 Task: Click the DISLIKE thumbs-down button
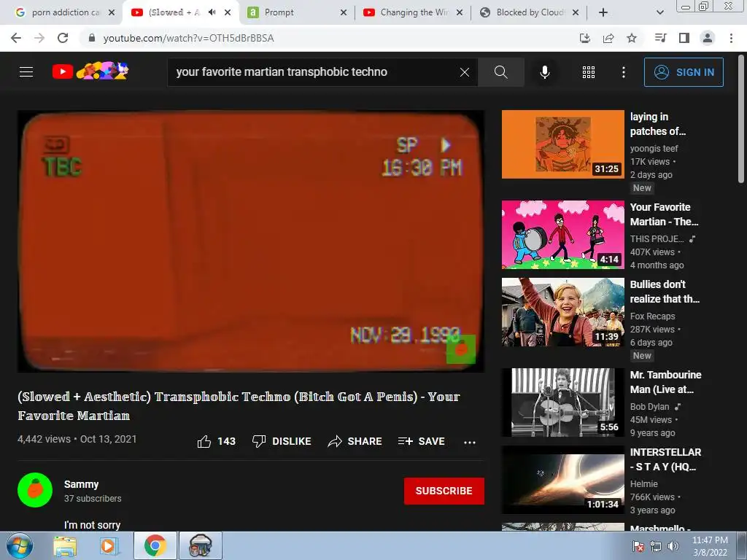[x=282, y=441]
